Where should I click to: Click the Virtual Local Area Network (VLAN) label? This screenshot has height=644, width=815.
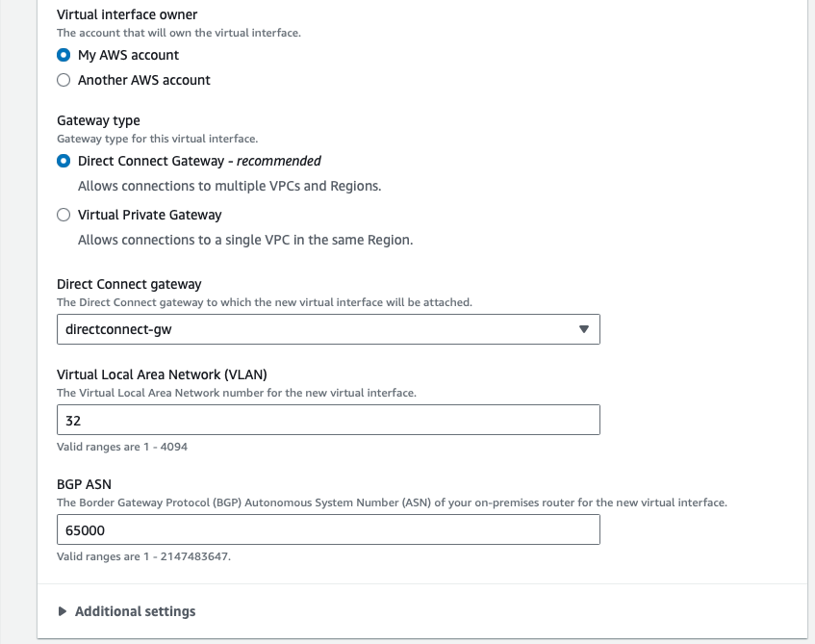(x=162, y=374)
